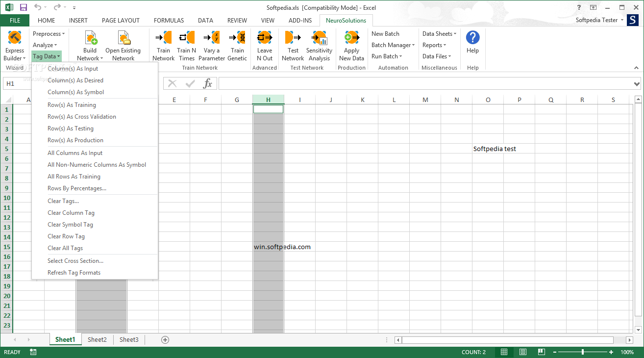This screenshot has width=644, height=358.
Task: Expand the Data Sheets dropdown
Action: [439, 34]
